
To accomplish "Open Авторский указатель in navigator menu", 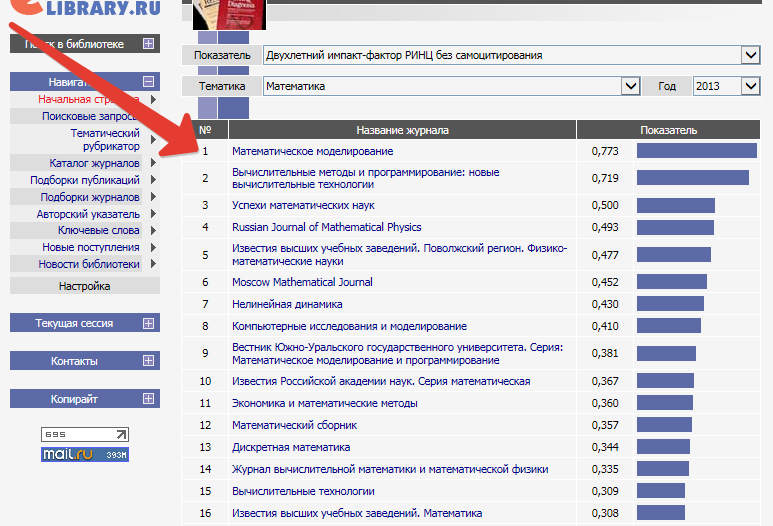I will coord(88,214).
